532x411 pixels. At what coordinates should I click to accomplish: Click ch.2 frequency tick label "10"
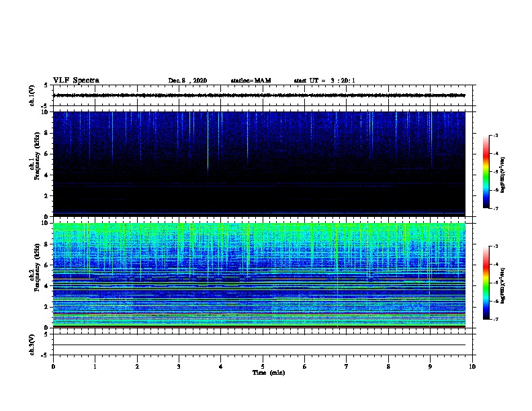point(45,223)
